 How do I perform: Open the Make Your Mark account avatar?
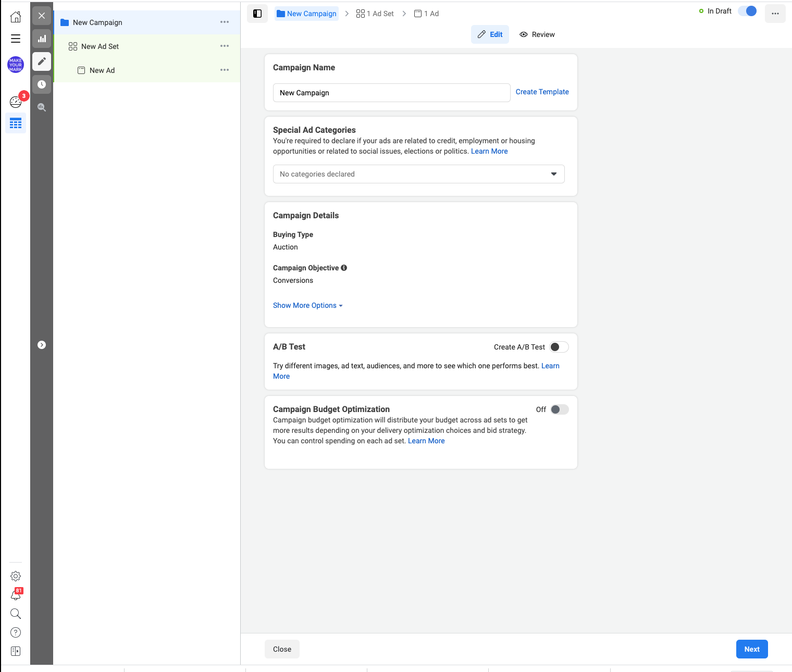tap(16, 65)
